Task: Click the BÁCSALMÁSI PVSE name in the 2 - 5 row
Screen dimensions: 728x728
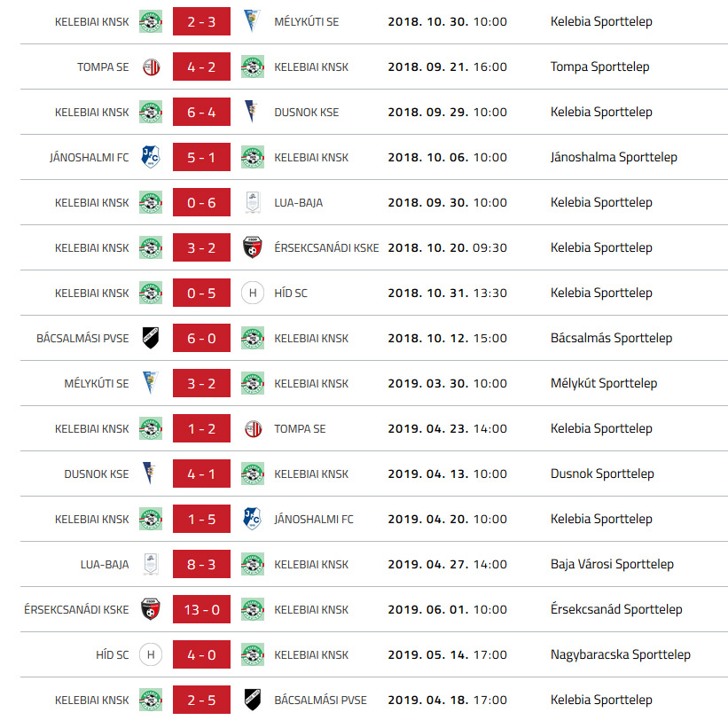Action: coord(320,701)
